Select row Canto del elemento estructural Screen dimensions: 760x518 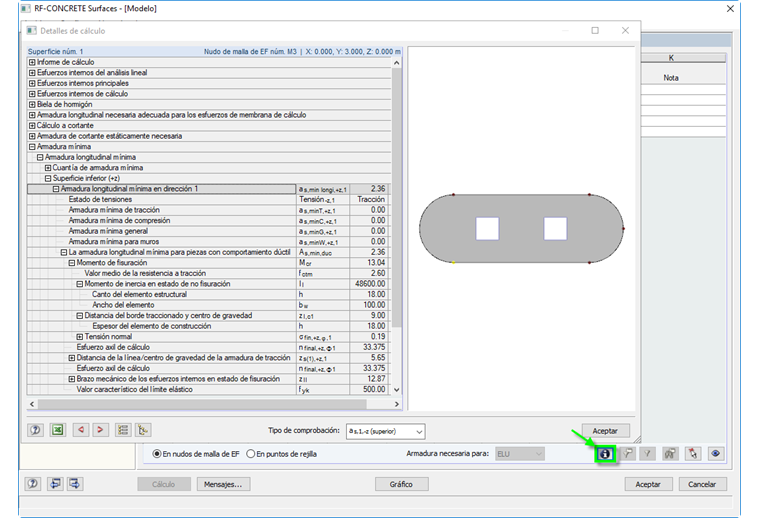[208, 295]
